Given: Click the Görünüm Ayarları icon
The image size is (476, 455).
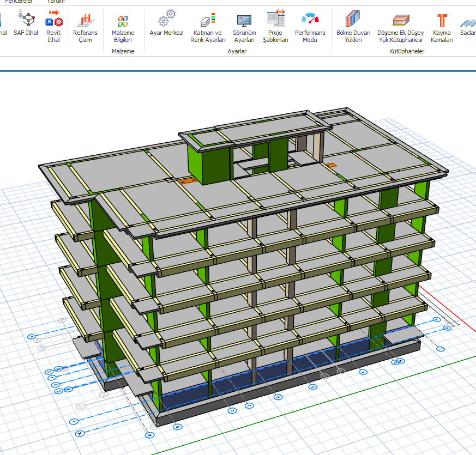Looking at the screenshot, I should click(x=244, y=20).
